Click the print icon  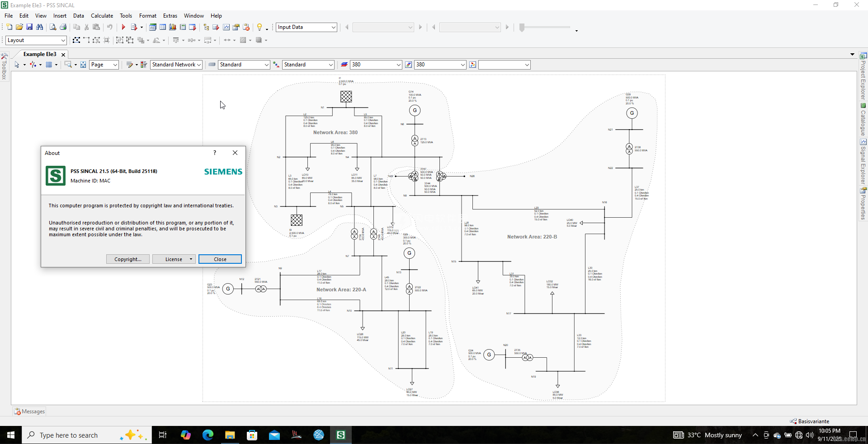(x=63, y=27)
